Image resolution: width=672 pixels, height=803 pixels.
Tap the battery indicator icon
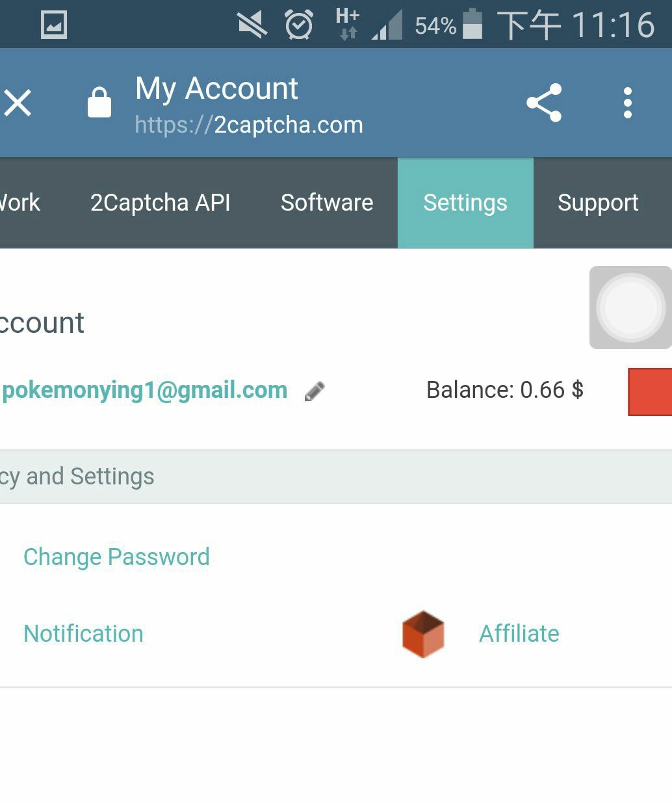pos(472,24)
